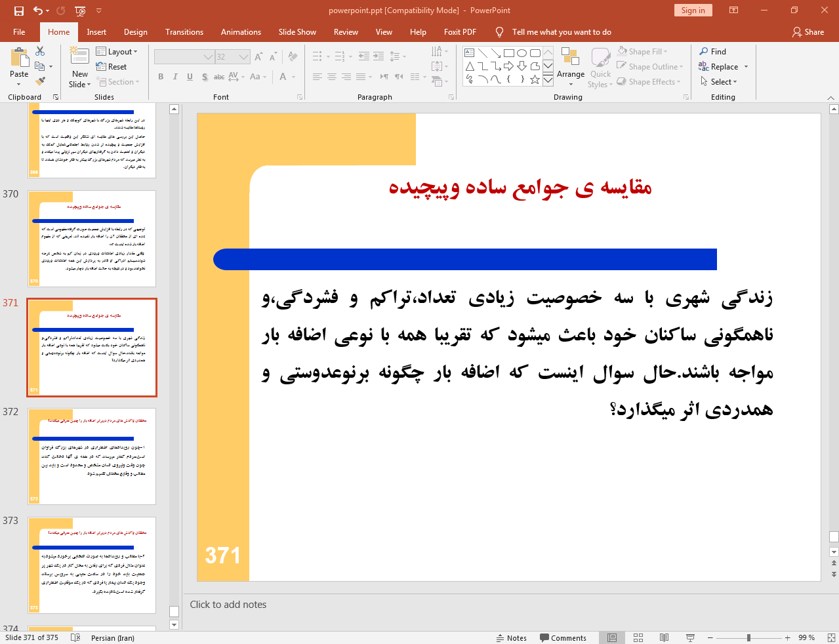The height and width of the screenshot is (644, 839).
Task: Click the Increase Font Size icon
Action: [258, 57]
